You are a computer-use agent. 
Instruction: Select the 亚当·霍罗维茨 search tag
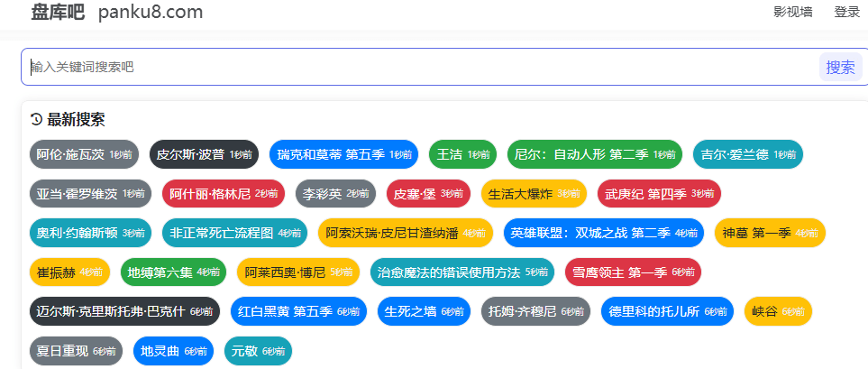click(x=90, y=193)
